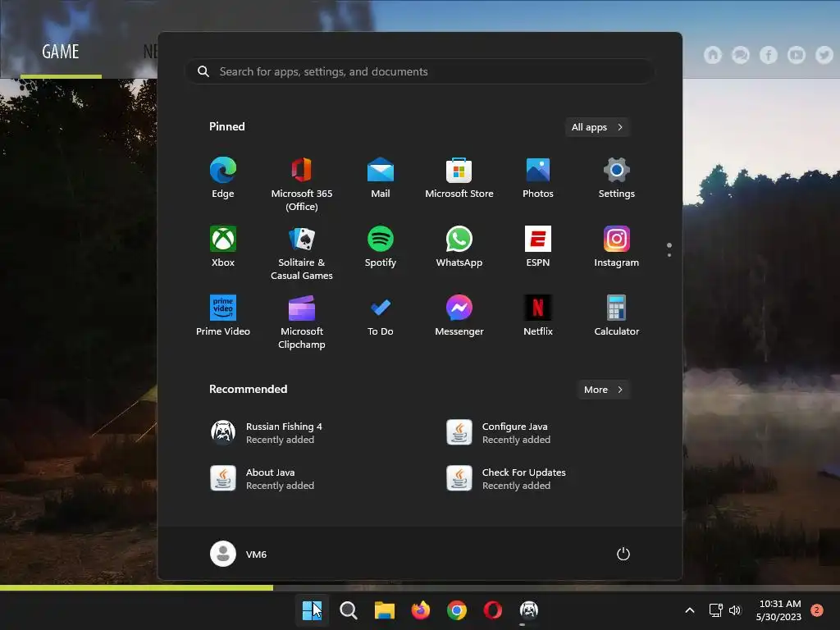Expand More recommended items
The width and height of the screenshot is (840, 630).
point(603,390)
